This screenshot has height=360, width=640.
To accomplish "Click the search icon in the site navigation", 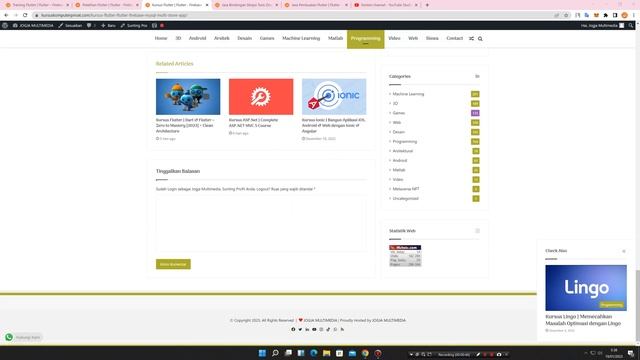I will coord(480,39).
